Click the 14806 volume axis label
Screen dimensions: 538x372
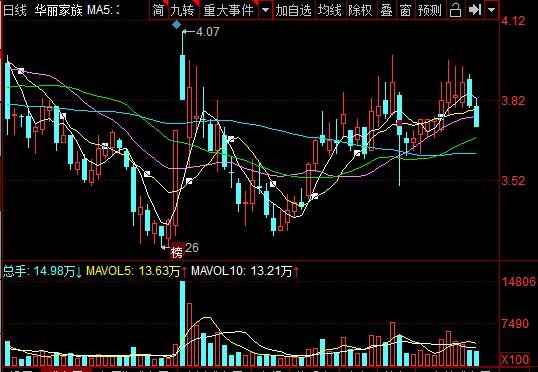click(x=518, y=282)
